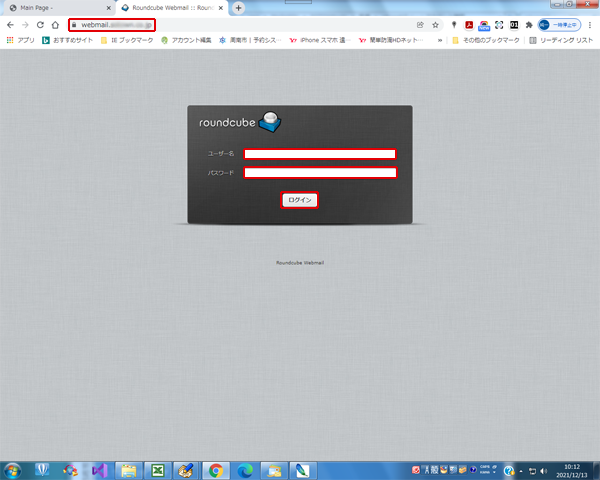
Task: Close the Roundcube Webmail tab
Action: [221, 8]
